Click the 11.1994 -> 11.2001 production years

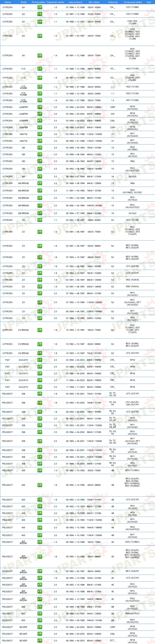(75, 387)
